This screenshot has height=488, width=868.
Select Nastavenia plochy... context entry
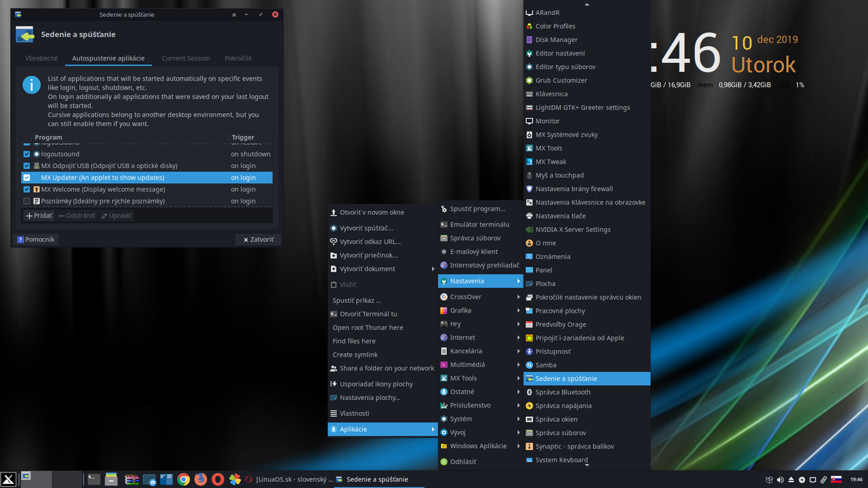click(x=382, y=398)
